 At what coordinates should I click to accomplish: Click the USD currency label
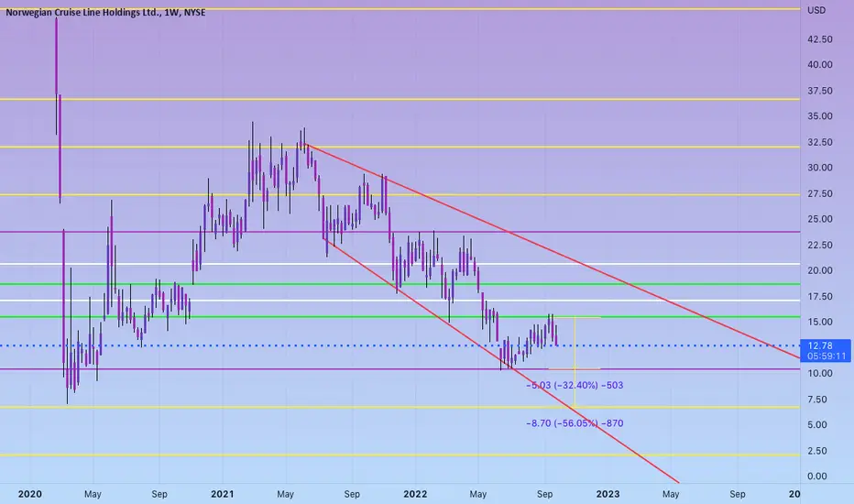(816, 10)
